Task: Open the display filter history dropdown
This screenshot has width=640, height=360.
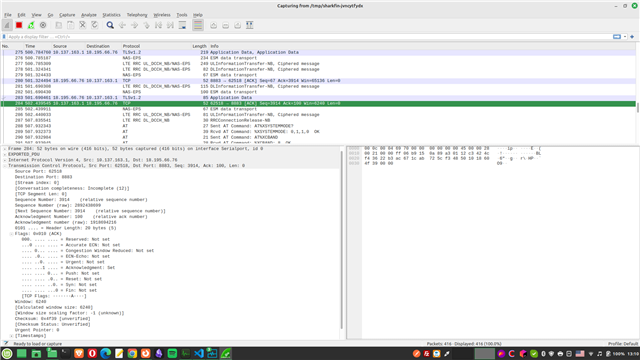Action: point(625,37)
